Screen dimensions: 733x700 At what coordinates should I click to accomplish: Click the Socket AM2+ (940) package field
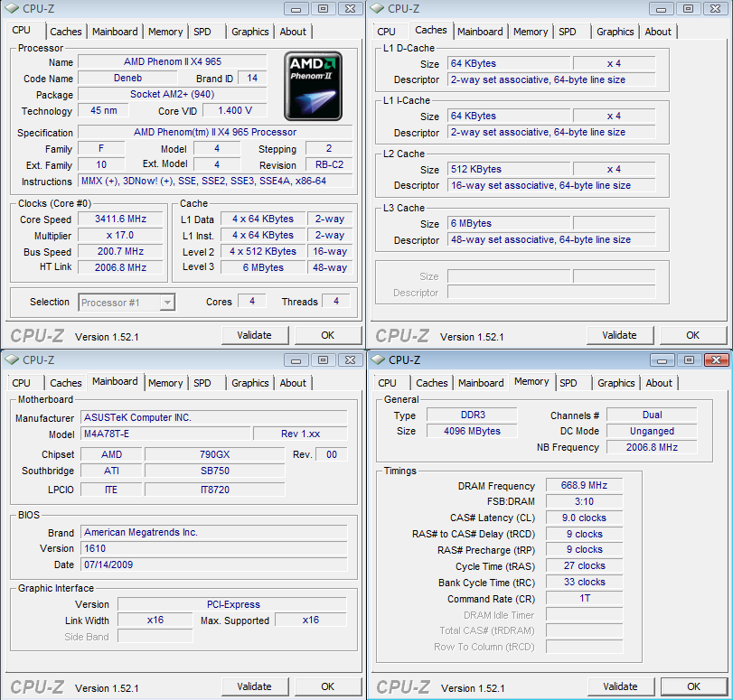point(173,95)
